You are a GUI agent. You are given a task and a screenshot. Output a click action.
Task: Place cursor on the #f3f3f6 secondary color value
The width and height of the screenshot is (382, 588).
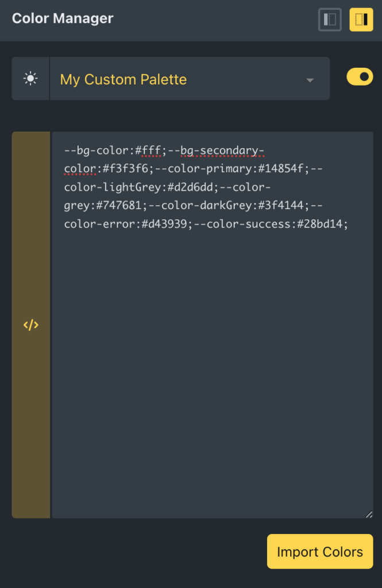[125, 169]
